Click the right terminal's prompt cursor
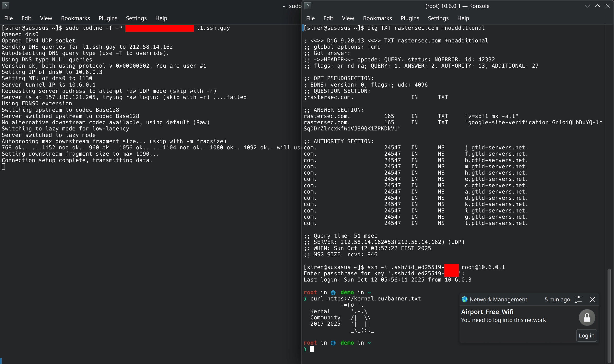Image resolution: width=614 pixels, height=364 pixels. click(x=312, y=349)
